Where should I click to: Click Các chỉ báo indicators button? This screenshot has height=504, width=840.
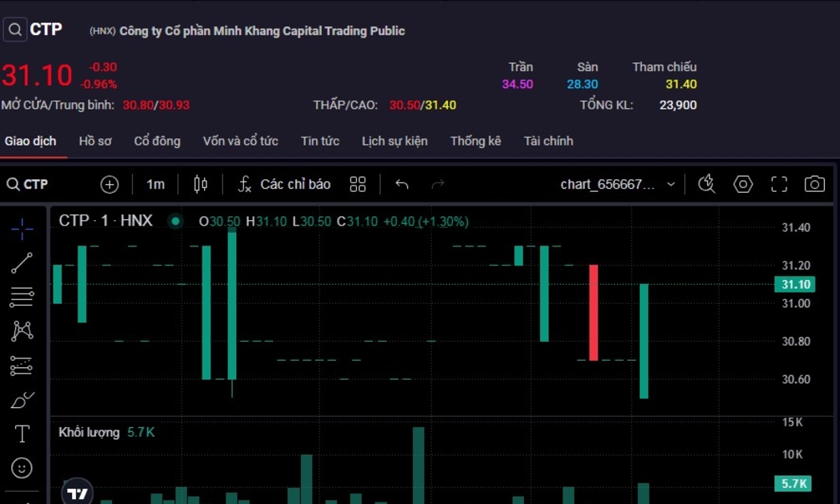pos(285,185)
